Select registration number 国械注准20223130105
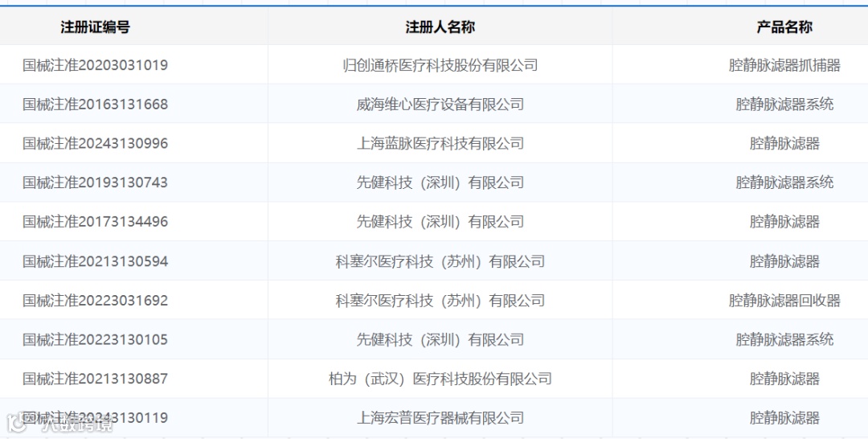This screenshot has width=868, height=439. pyautogui.click(x=95, y=339)
